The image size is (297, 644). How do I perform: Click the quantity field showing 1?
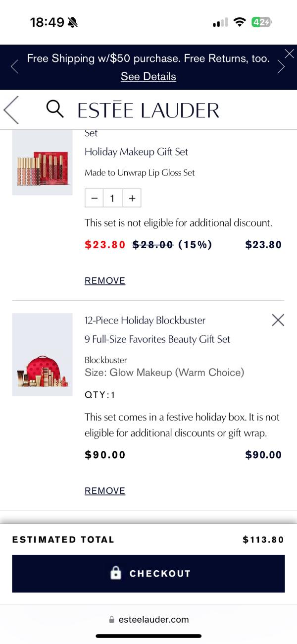(x=113, y=198)
